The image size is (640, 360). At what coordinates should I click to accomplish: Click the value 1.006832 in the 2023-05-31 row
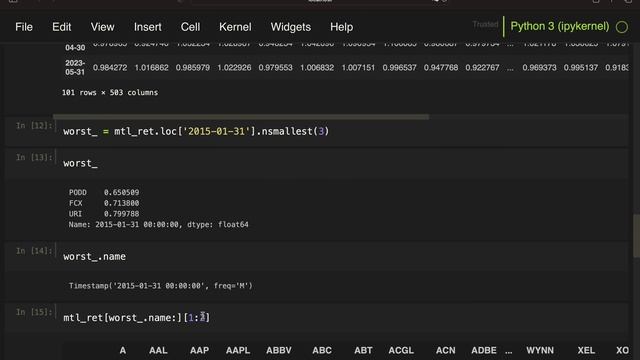[x=317, y=68]
